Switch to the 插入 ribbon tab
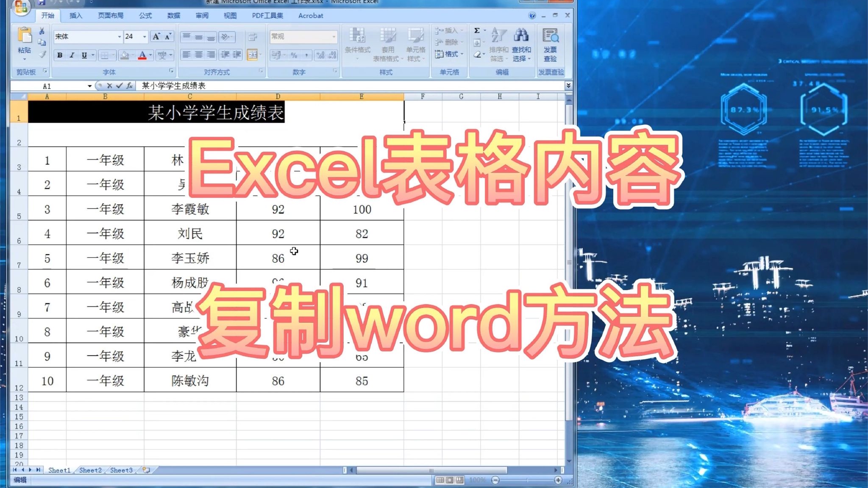The height and width of the screenshot is (488, 868). (x=75, y=15)
